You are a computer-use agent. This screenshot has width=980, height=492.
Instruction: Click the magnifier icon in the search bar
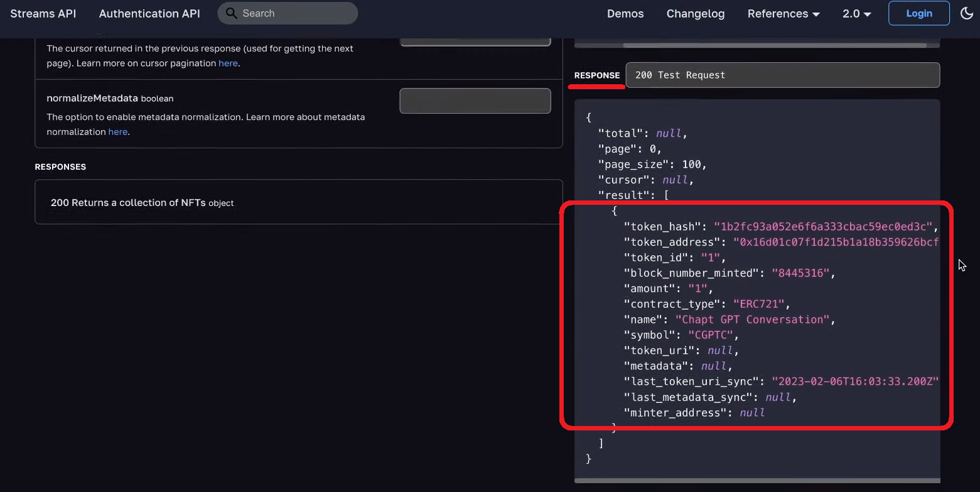pos(231,13)
